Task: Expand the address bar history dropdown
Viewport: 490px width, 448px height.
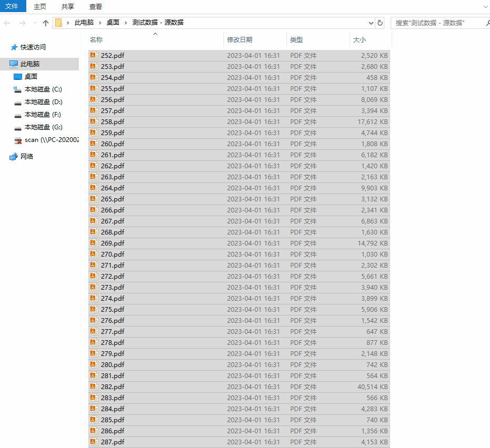Action: pyautogui.click(x=371, y=23)
